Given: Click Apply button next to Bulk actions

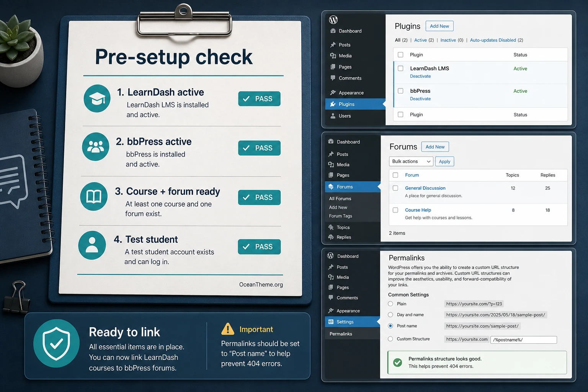Looking at the screenshot, I should click(x=444, y=162).
